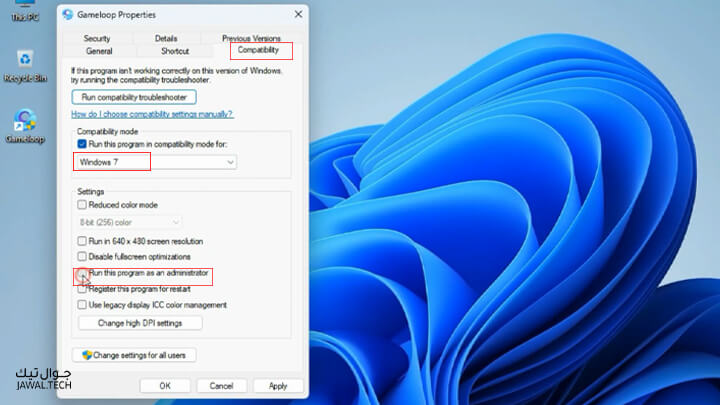This screenshot has width=720, height=405.
Task: Click Run compatibility troubleshooter button
Action: [x=134, y=97]
